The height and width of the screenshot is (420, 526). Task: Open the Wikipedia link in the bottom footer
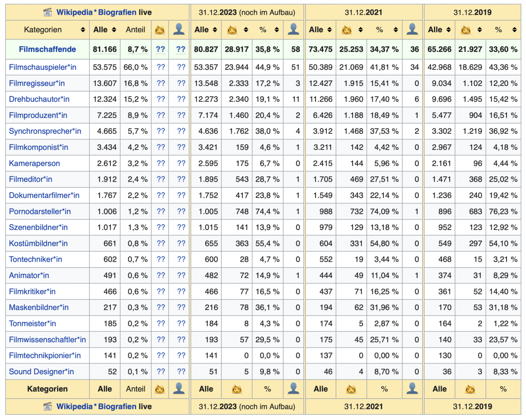tap(74, 407)
